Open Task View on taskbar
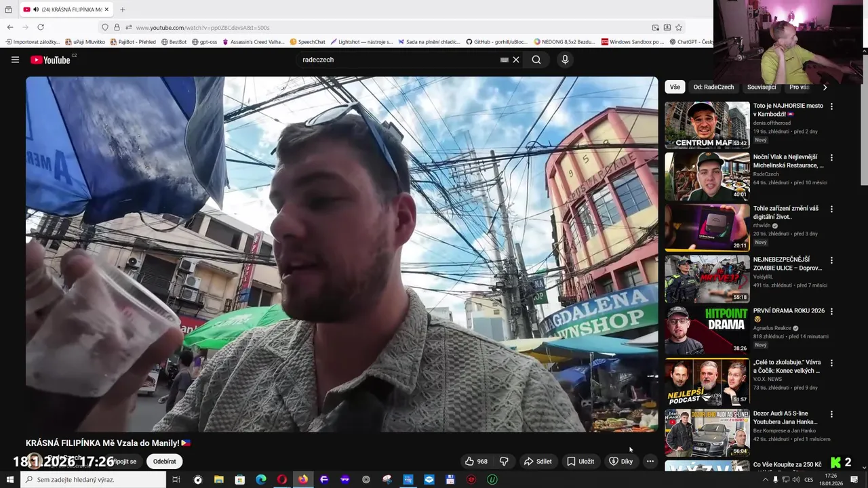 pyautogui.click(x=176, y=480)
